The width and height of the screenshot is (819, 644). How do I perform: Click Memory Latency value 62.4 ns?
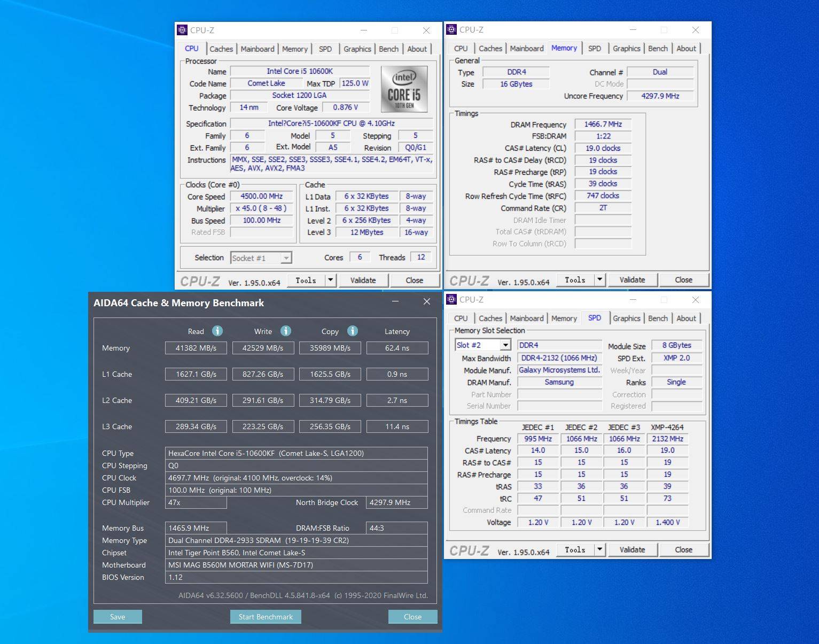[x=397, y=348]
